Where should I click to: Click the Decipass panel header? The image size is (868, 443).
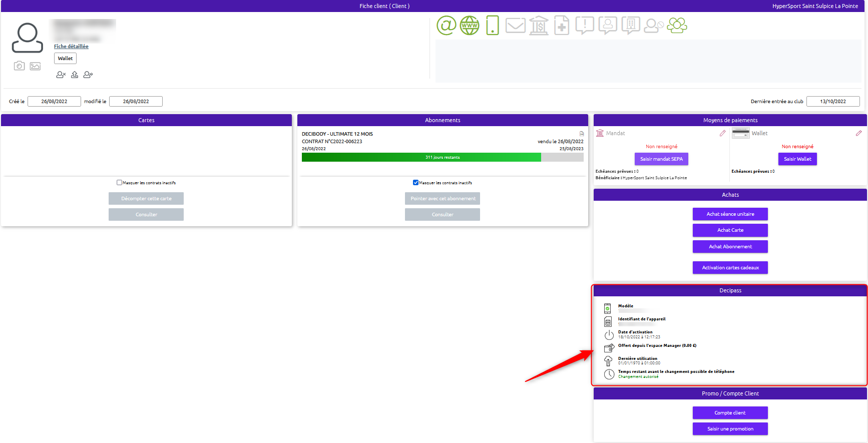pos(730,290)
